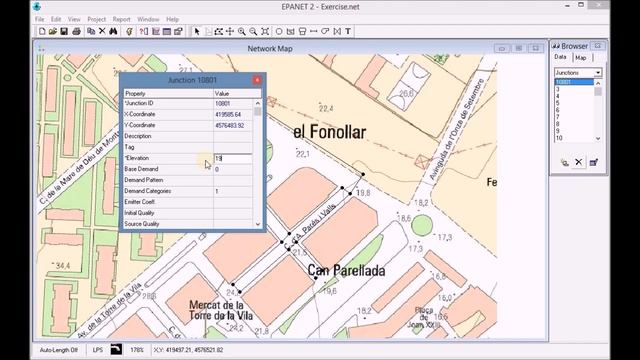Select the Add Junction tool

pos(279,31)
